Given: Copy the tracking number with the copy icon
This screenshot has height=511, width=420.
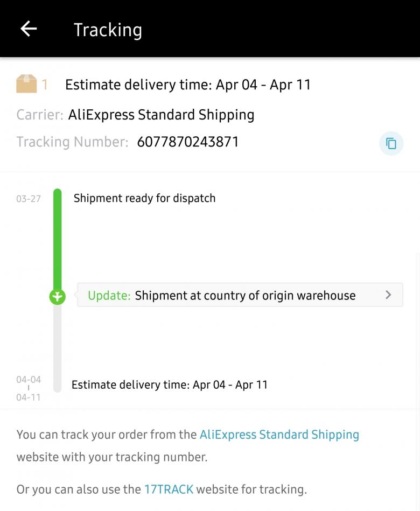Looking at the screenshot, I should coord(391,143).
